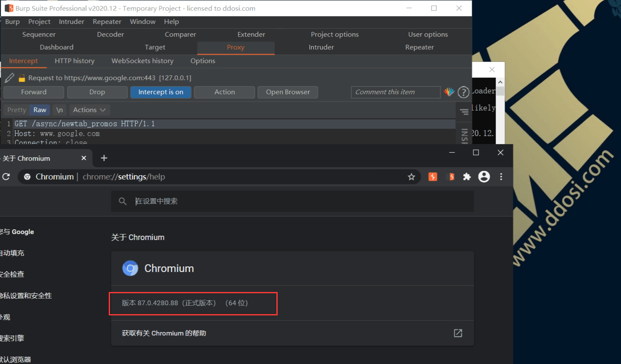Open the Intruder menu in menu bar

click(71, 22)
